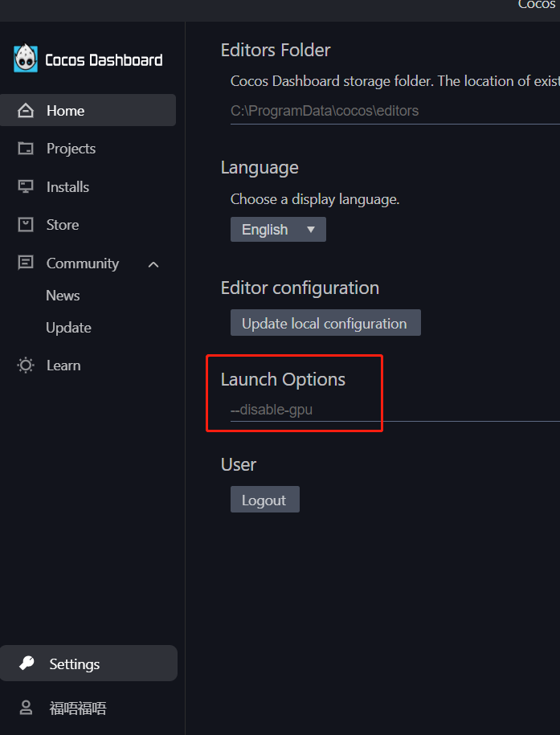Click the Update local configuration button
Image resolution: width=560 pixels, height=735 pixels.
325,323
